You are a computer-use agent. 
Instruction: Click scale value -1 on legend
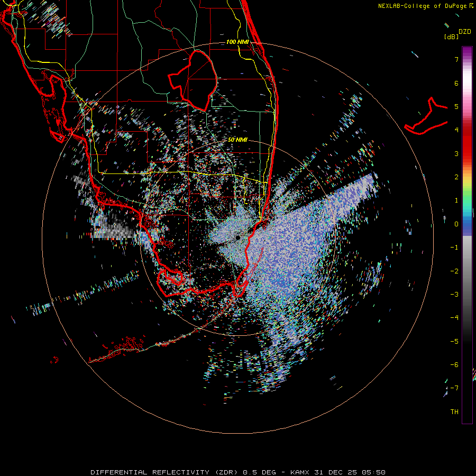454,248
